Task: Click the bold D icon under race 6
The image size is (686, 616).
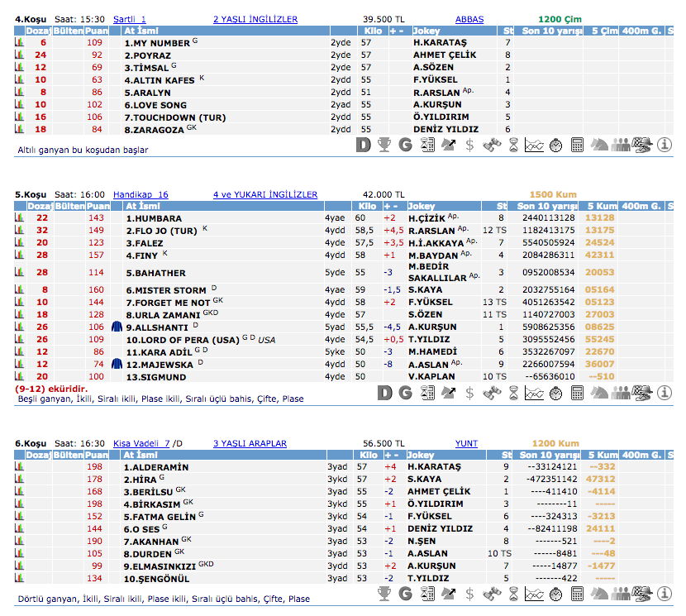Action: [362, 594]
